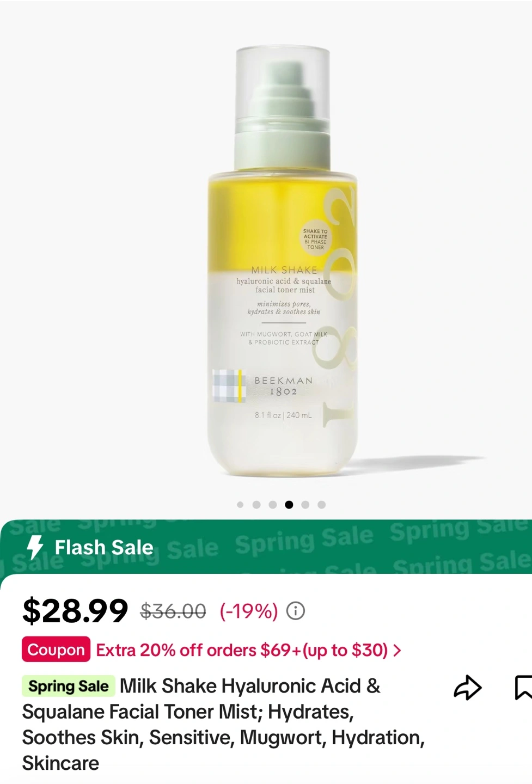Open the Extra 20% off orders link

242,650
